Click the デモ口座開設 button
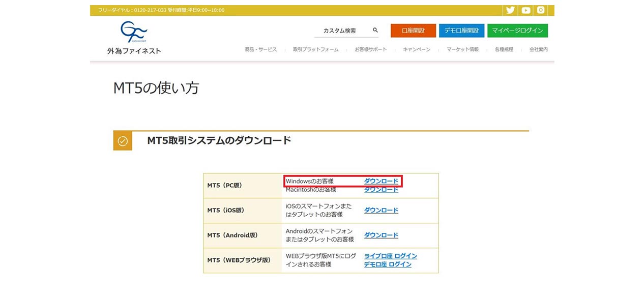The width and height of the screenshot is (644, 293). [x=461, y=31]
